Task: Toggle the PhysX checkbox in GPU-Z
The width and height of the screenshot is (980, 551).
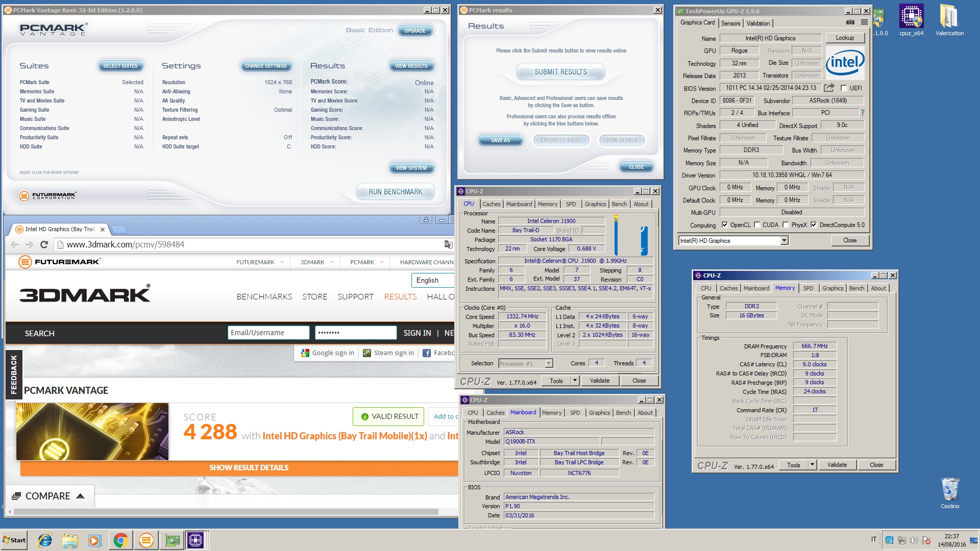Action: (786, 225)
